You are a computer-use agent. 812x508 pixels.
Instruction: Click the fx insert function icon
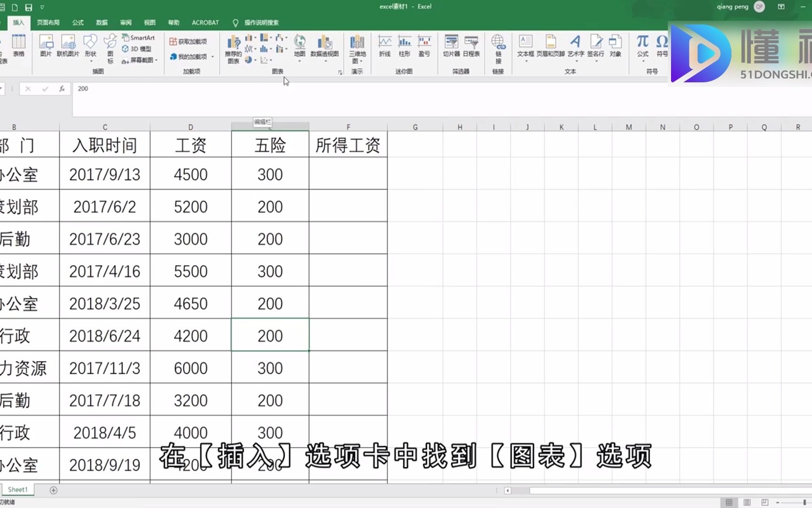62,88
